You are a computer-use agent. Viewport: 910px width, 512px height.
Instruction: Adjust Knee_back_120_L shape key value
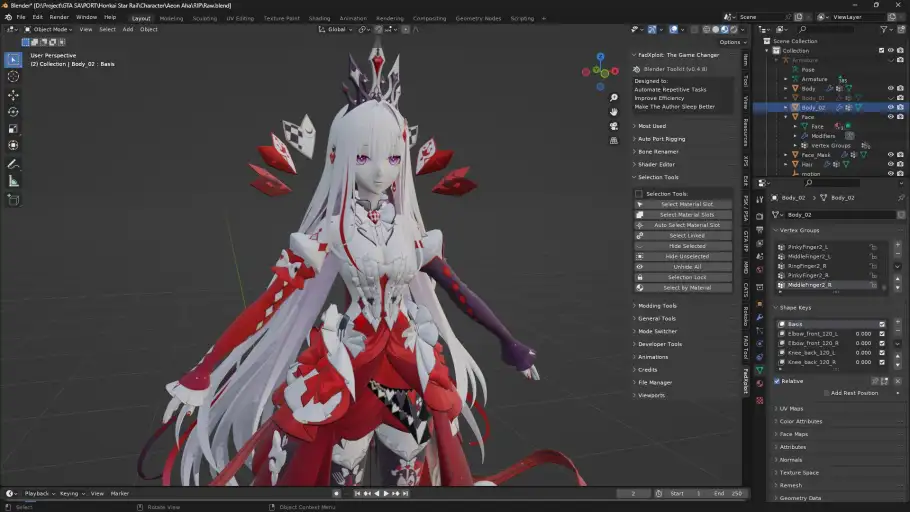click(x=863, y=352)
